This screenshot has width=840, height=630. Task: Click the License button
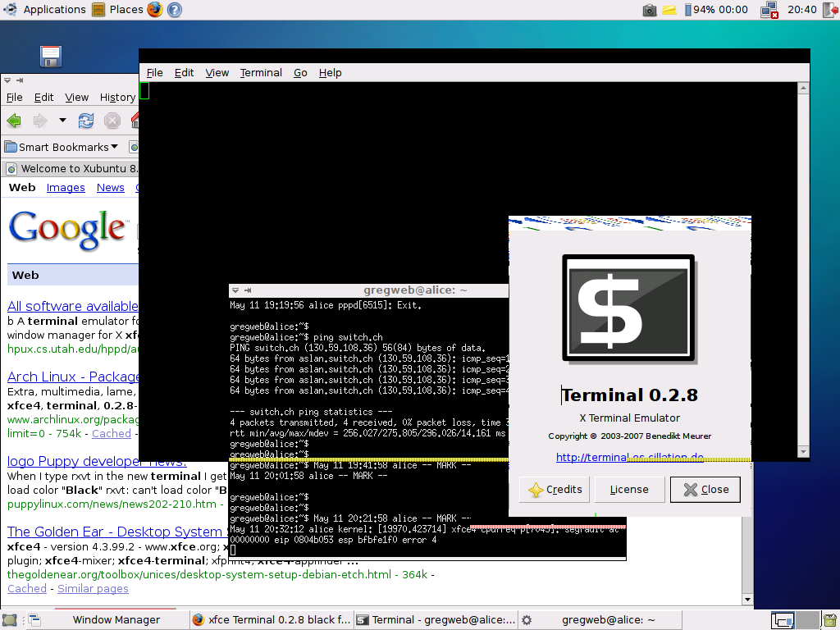pos(629,490)
